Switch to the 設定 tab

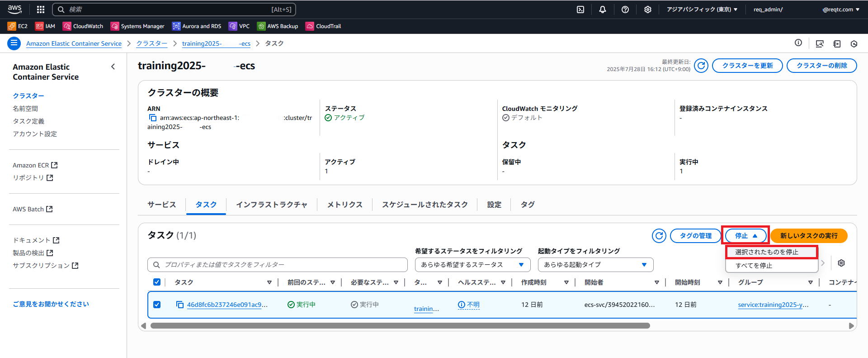click(x=494, y=205)
